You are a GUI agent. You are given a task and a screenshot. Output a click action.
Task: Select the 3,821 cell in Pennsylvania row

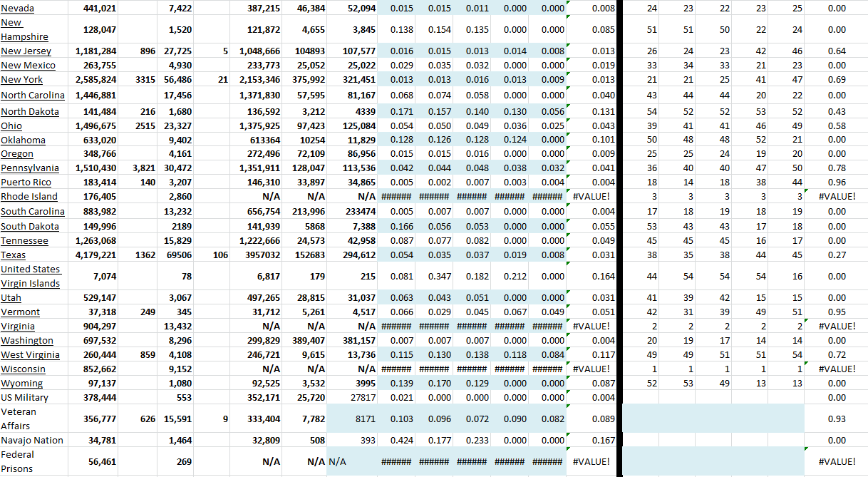pyautogui.click(x=145, y=168)
